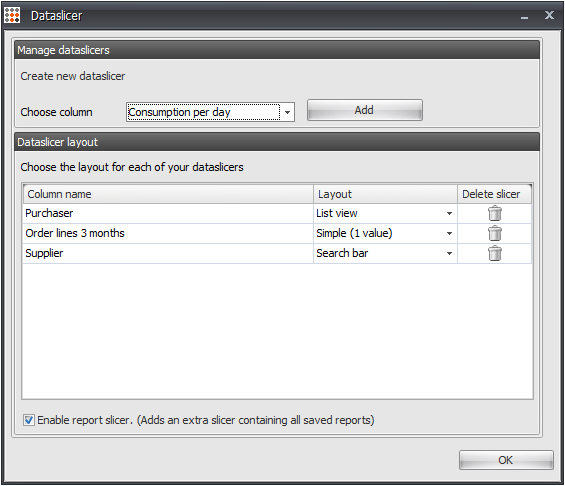Viewport: 565px width, 486px height.
Task: Expand the Purchaser layout dropdown
Action: pyautogui.click(x=449, y=213)
